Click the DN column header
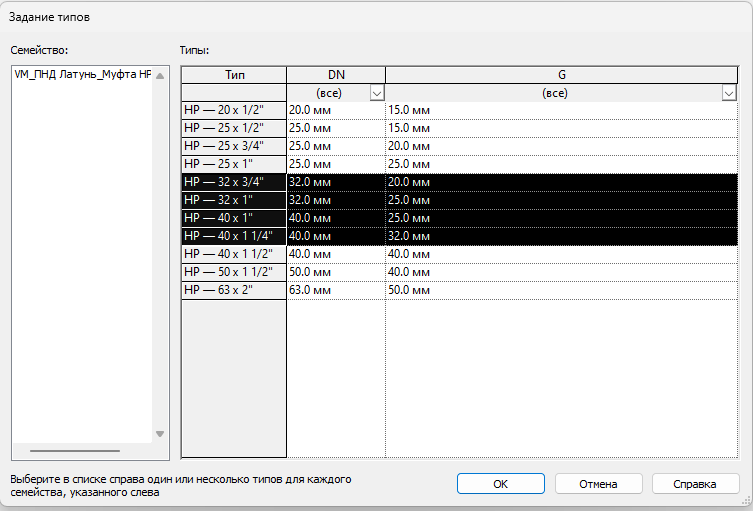 336,75
